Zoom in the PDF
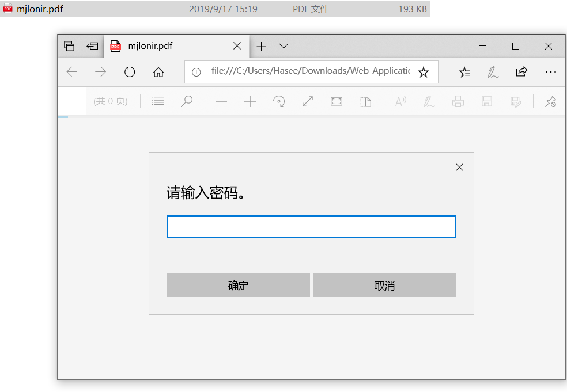Image resolution: width=567 pixels, height=392 pixels. [250, 101]
